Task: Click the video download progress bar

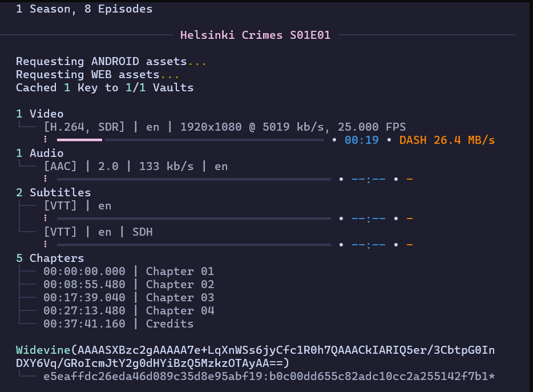Action: coord(191,140)
